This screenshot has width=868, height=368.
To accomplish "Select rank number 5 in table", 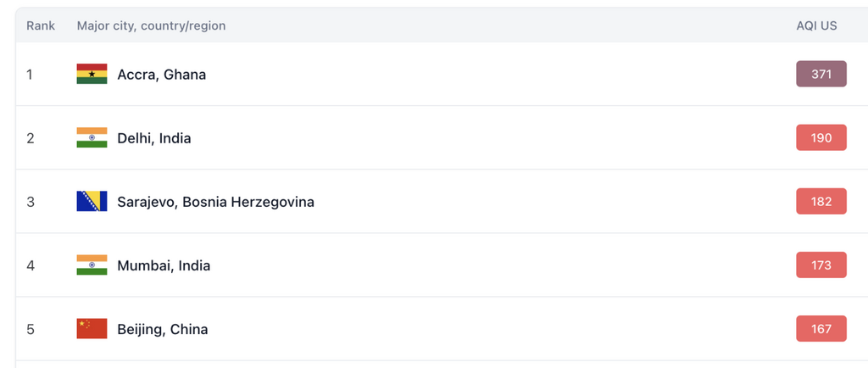I will point(30,329).
